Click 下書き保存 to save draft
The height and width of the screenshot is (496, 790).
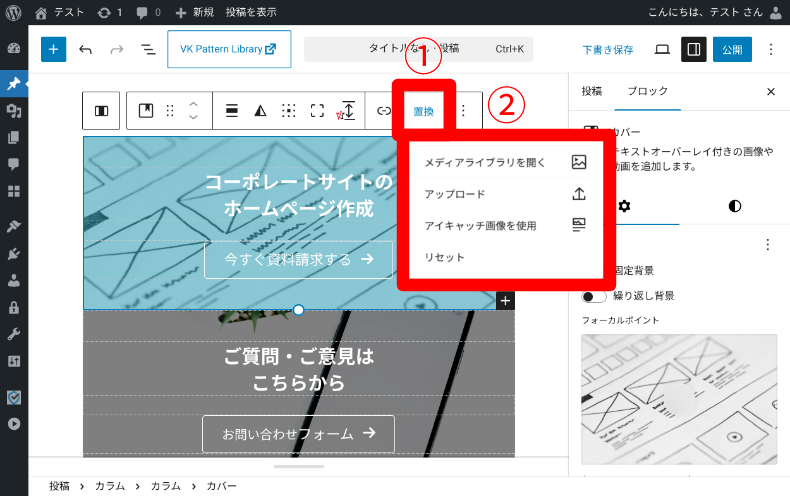click(x=608, y=49)
